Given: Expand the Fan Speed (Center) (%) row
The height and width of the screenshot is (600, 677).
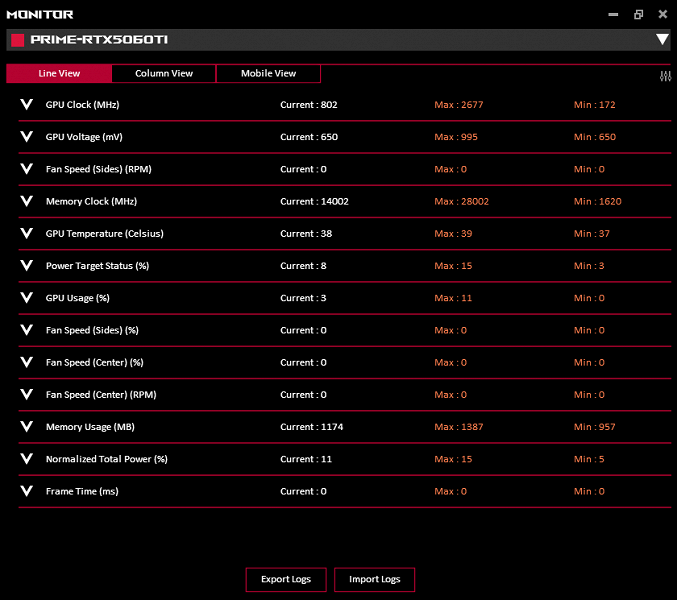Looking at the screenshot, I should point(27,362).
